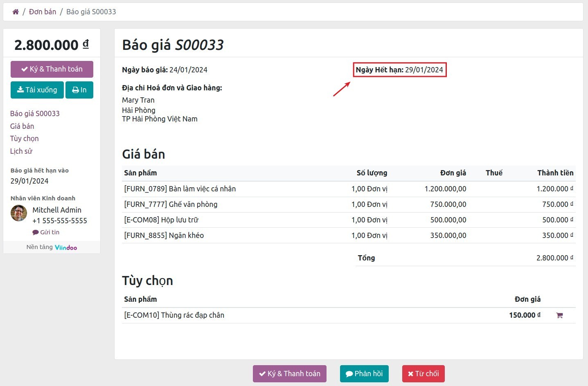
Task: Select the download icon on Tải xuống button
Action: pyautogui.click(x=21, y=90)
